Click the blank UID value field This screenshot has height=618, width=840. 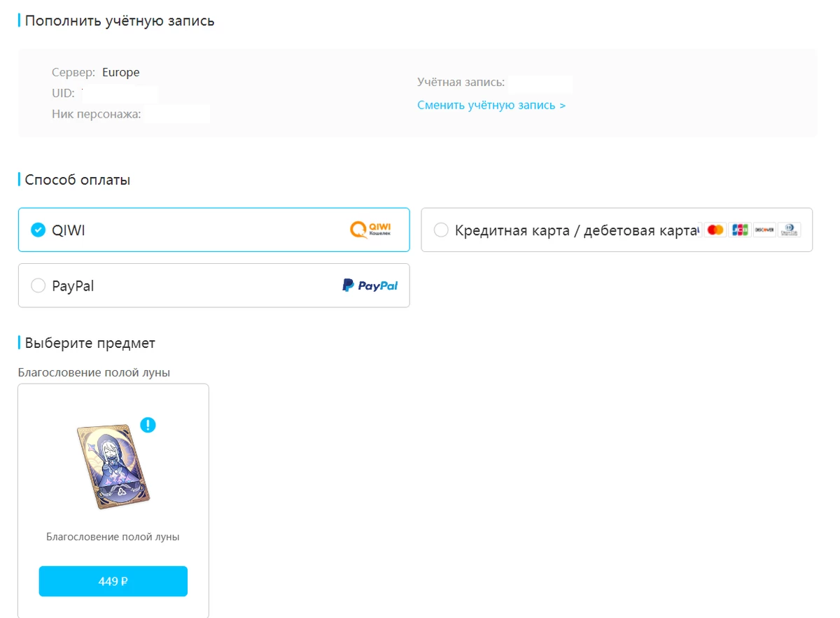coord(119,93)
